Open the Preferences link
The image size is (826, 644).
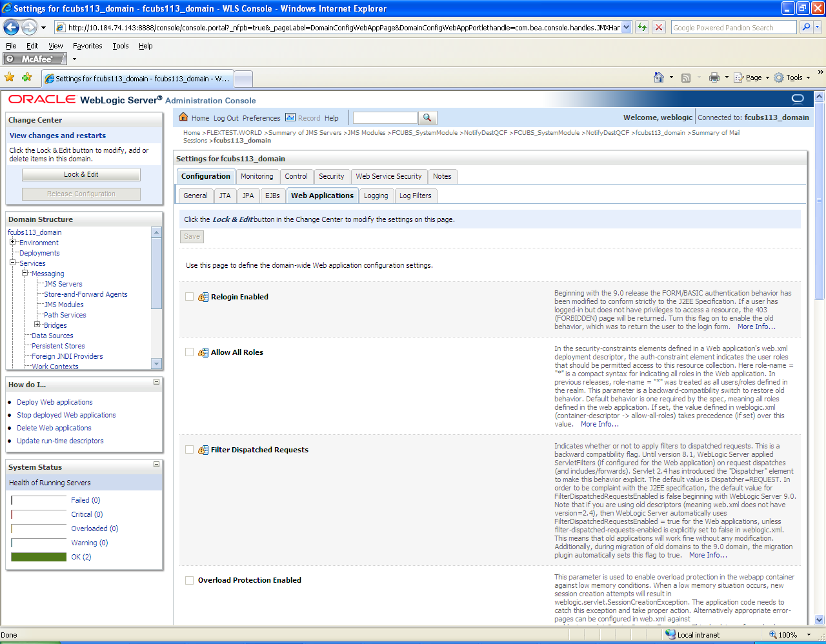(261, 118)
